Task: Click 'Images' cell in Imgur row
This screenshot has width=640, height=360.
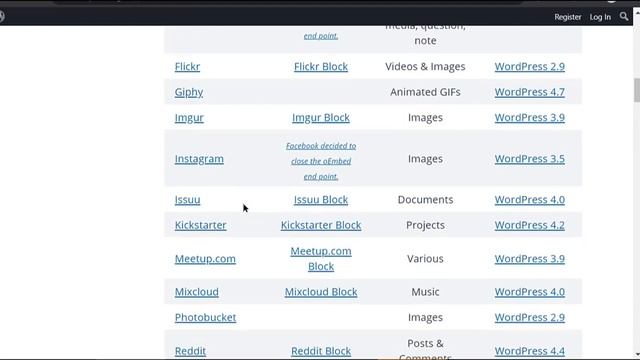Action: [x=425, y=118]
